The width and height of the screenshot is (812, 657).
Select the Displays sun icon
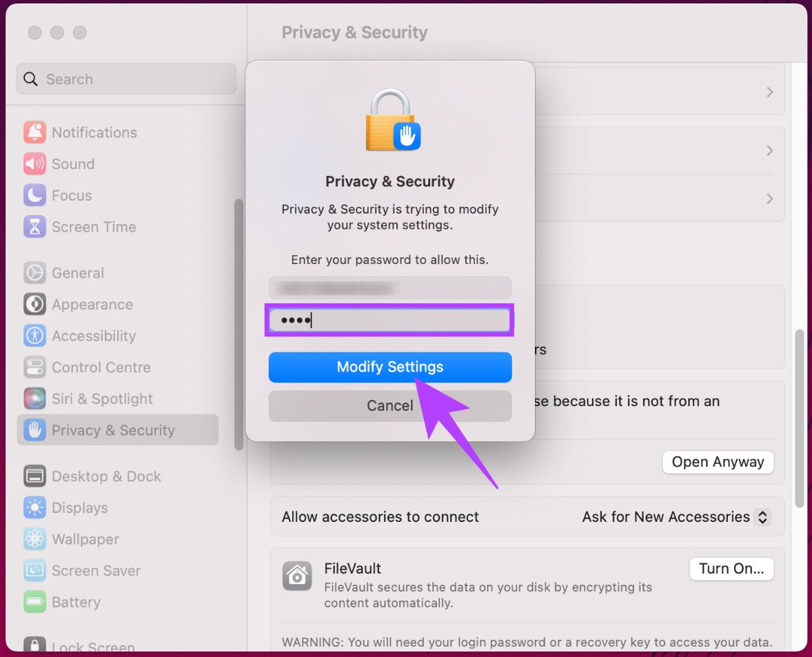34,508
